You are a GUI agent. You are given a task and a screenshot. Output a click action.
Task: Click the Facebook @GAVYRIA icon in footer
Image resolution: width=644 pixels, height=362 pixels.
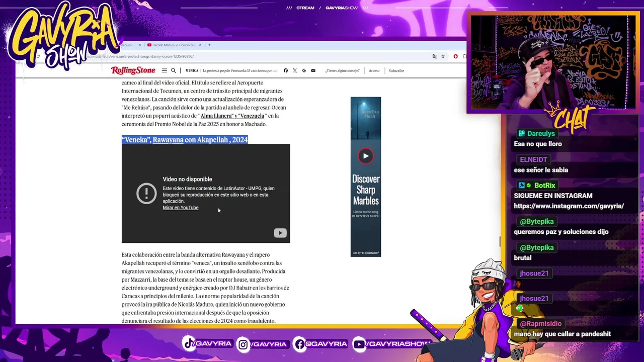[x=300, y=344]
